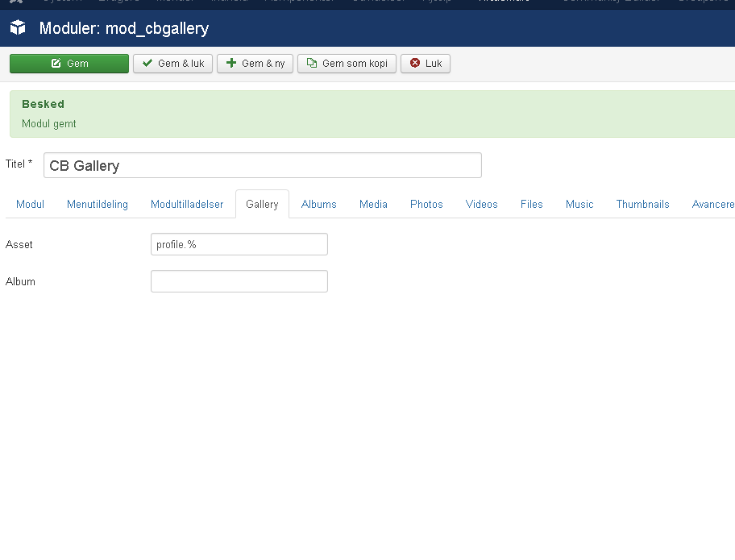Focus the Titel field containing CB Gallery
735x560 pixels.
click(x=263, y=165)
